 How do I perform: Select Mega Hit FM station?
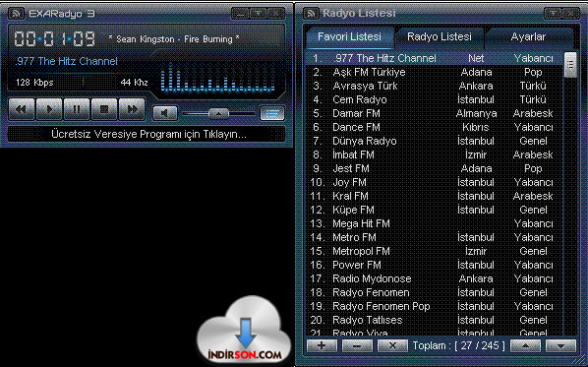pyautogui.click(x=434, y=223)
